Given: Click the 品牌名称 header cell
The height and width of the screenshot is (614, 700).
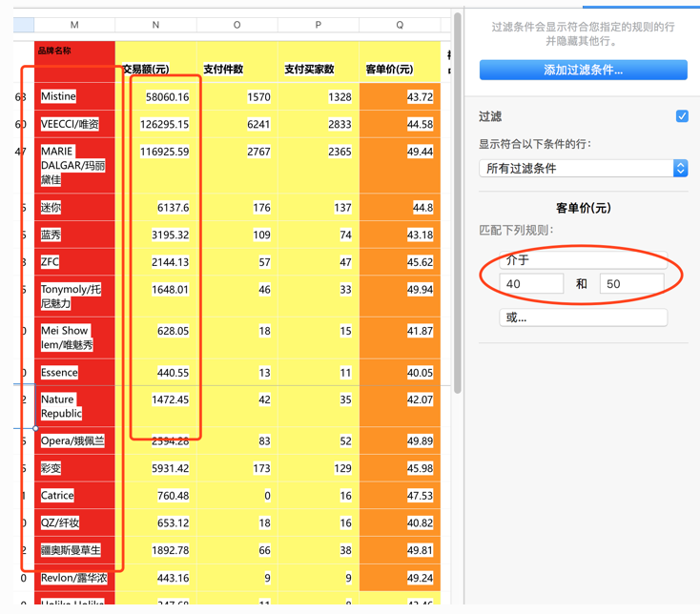Looking at the screenshot, I should pos(74,62).
